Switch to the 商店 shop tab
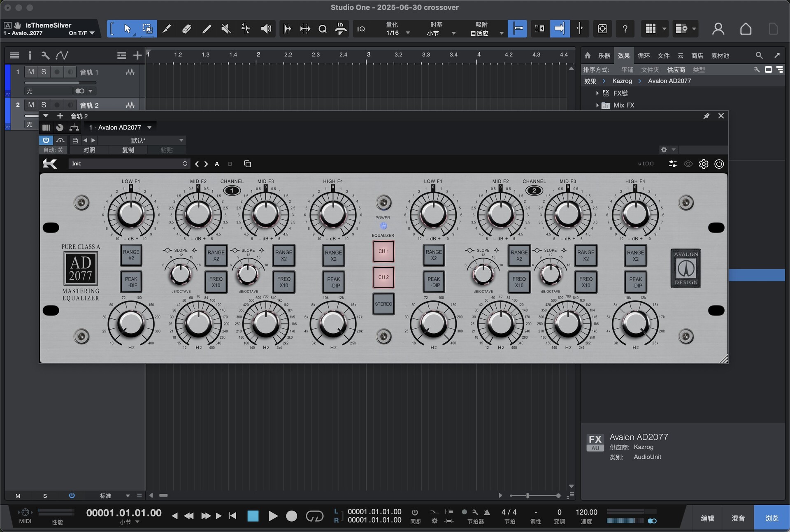Image resolution: width=790 pixels, height=532 pixels. click(697, 56)
